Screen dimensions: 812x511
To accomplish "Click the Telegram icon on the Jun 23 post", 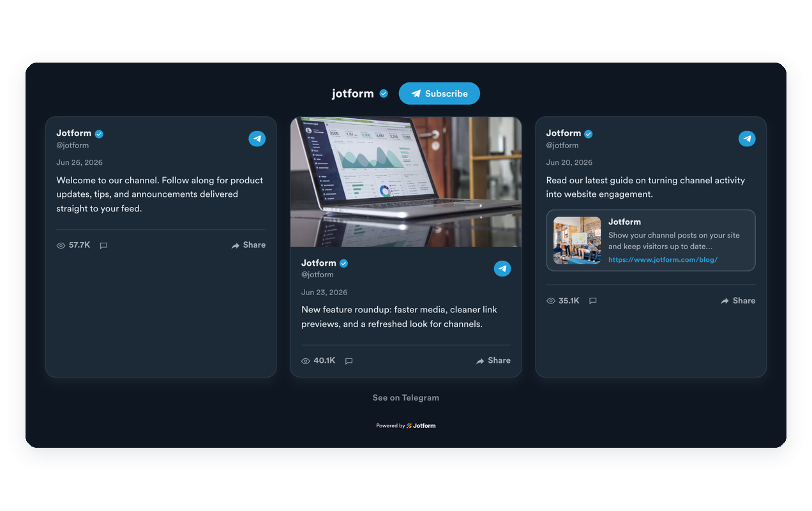I will click(x=502, y=268).
